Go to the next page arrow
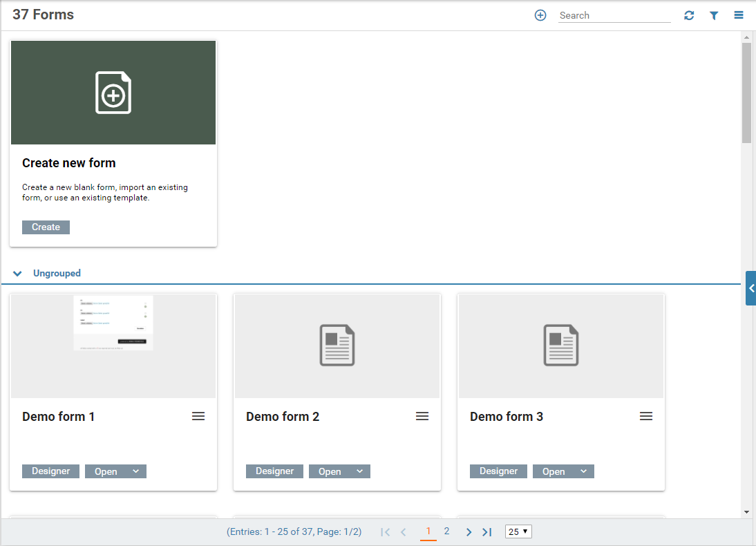756x546 pixels. point(469,532)
